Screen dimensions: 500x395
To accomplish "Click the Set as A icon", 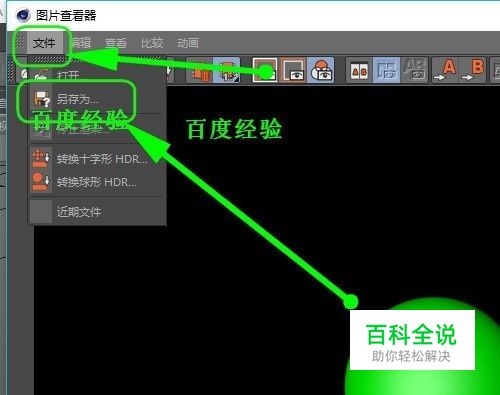I will point(445,70).
